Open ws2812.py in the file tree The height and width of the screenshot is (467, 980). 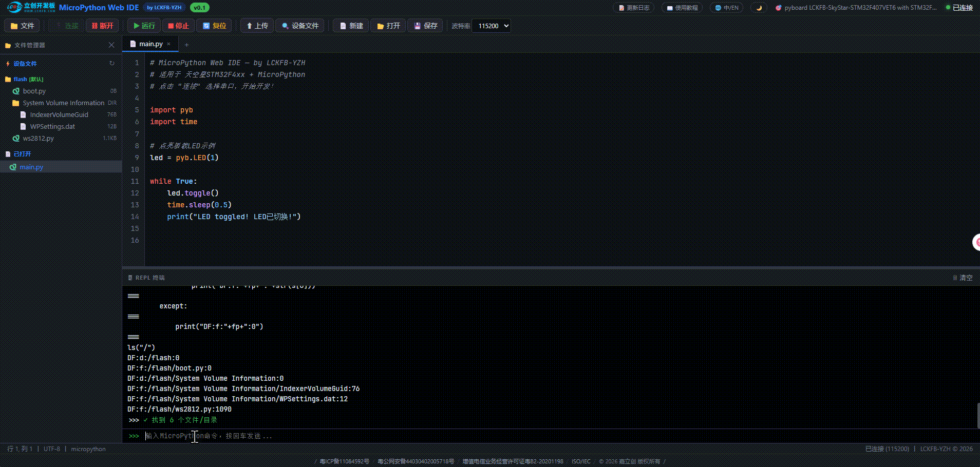pos(38,138)
